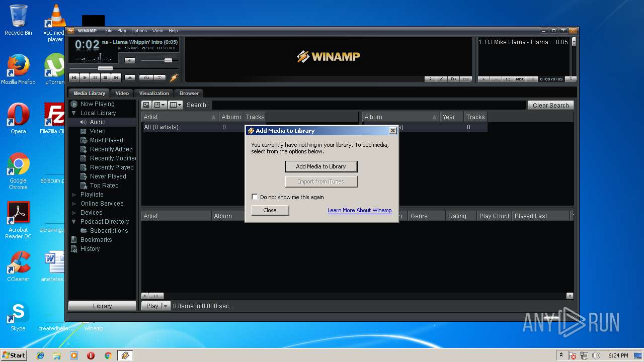Viewport: 644px width, 362px height.
Task: Select Now Playing in library tree
Action: [x=97, y=104]
